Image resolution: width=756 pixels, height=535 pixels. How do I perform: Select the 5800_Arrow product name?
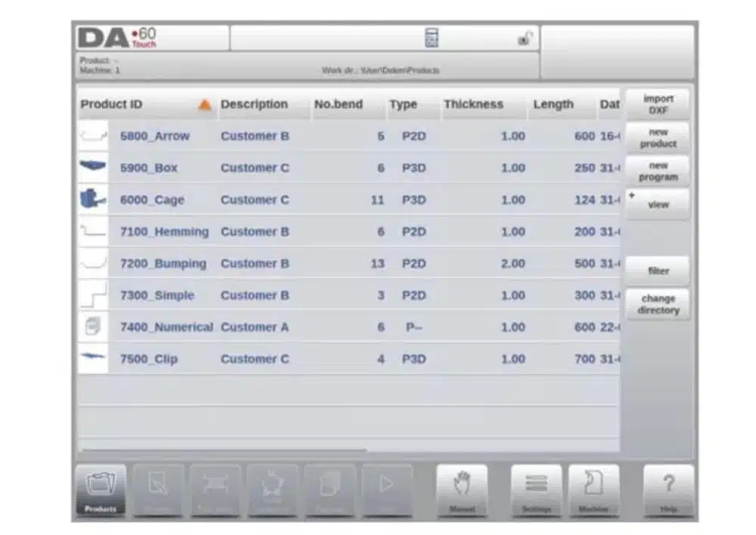click(x=155, y=137)
